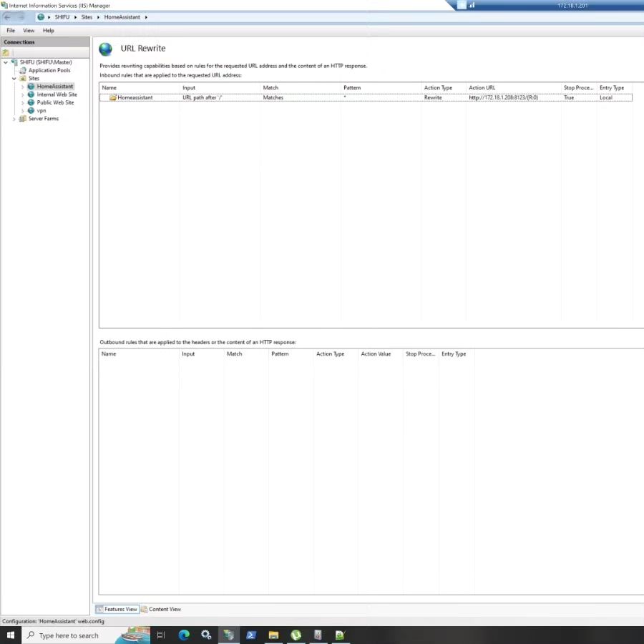Click the Create New Connection toolbar icon

(5, 52)
